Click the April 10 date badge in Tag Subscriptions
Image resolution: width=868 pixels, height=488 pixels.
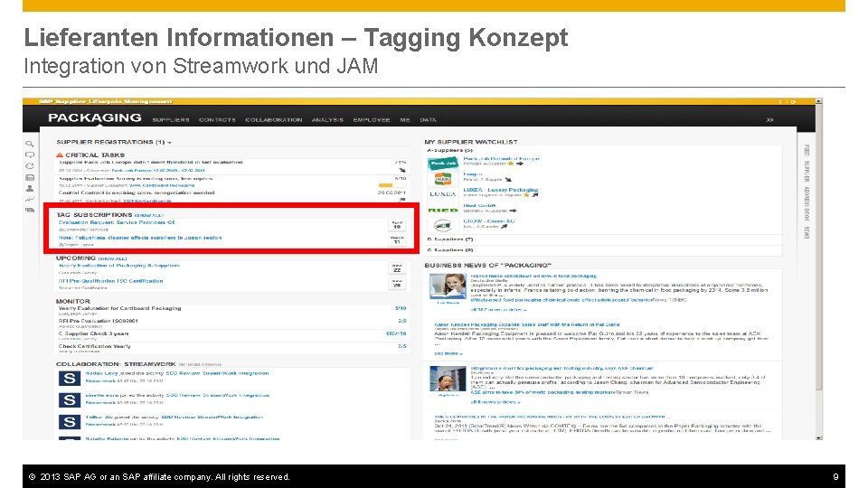tap(397, 225)
